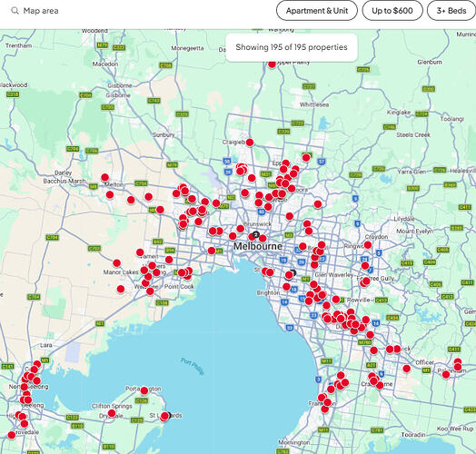Click the Showing 195 of 195 properties banner

pos(292,47)
